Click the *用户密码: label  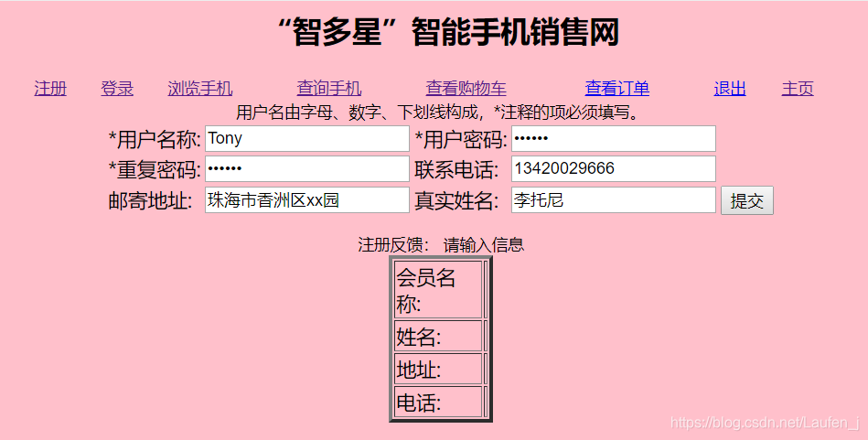(461, 139)
